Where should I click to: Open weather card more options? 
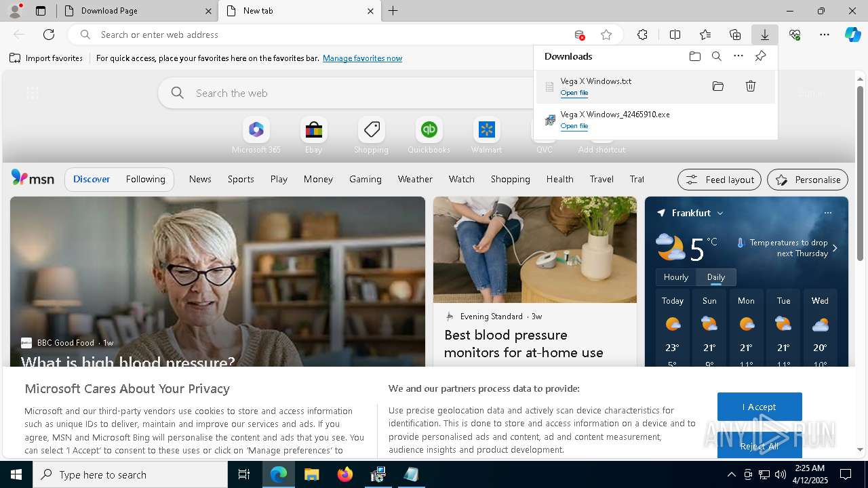tap(827, 213)
